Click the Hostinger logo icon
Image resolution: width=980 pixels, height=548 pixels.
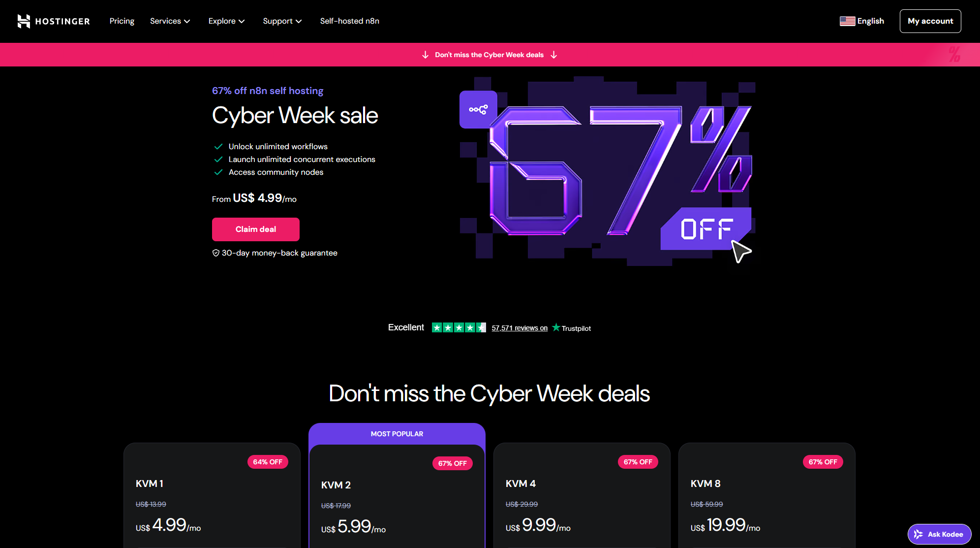click(x=24, y=21)
